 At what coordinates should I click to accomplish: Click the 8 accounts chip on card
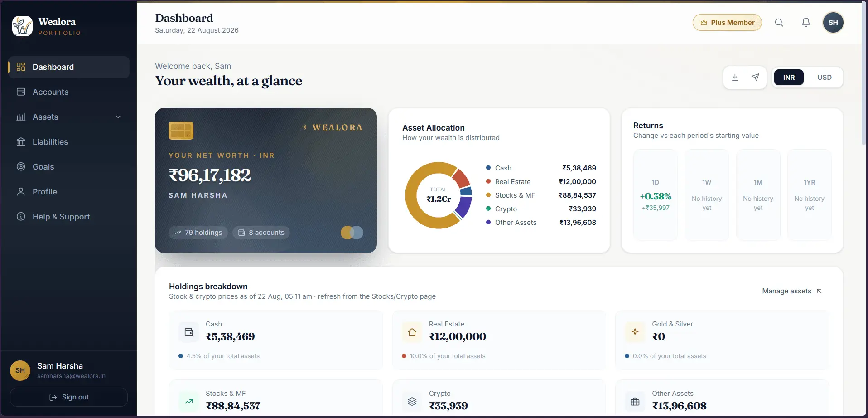pyautogui.click(x=261, y=233)
